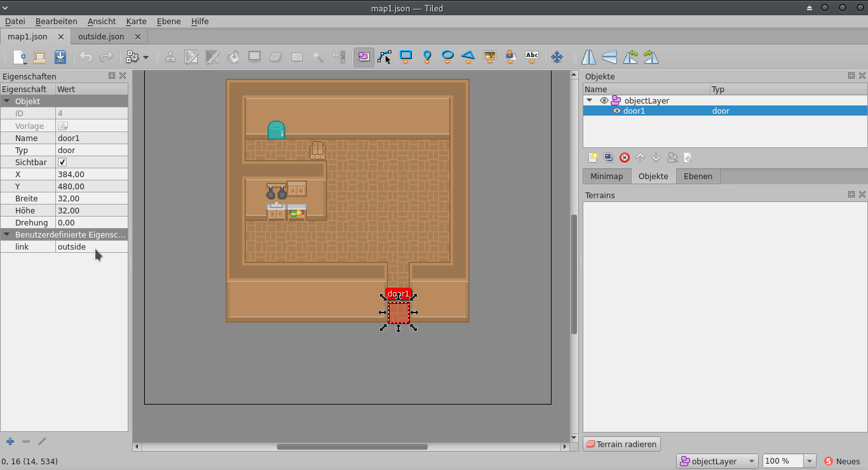The height and width of the screenshot is (470, 868).
Task: Click the command gears icon
Action: 132,57
